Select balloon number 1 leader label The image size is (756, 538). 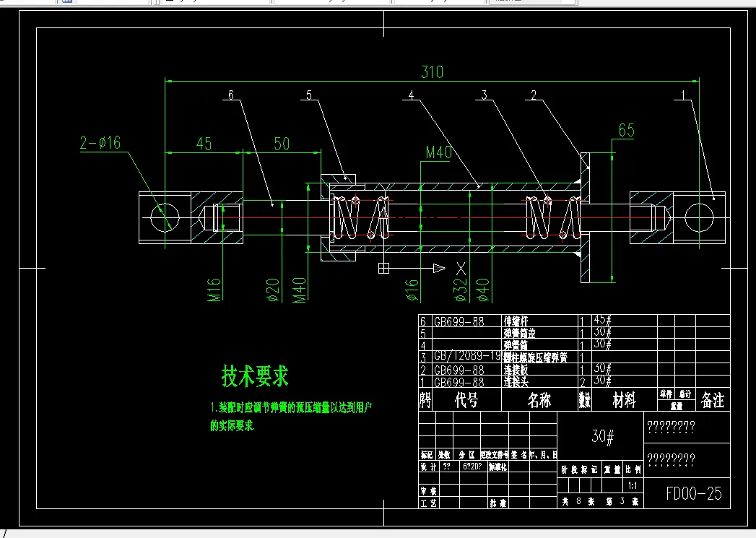(x=683, y=95)
